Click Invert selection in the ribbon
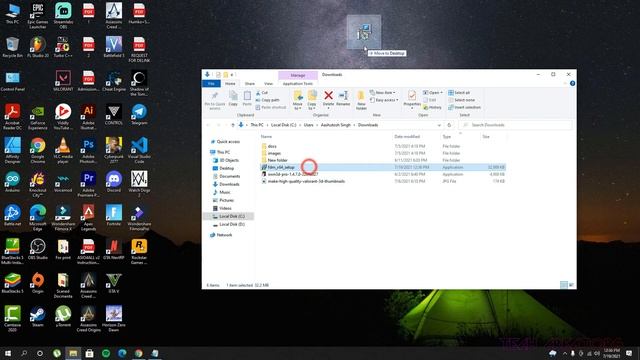Viewport: 640px width, 360px height. pyautogui.click(x=464, y=107)
